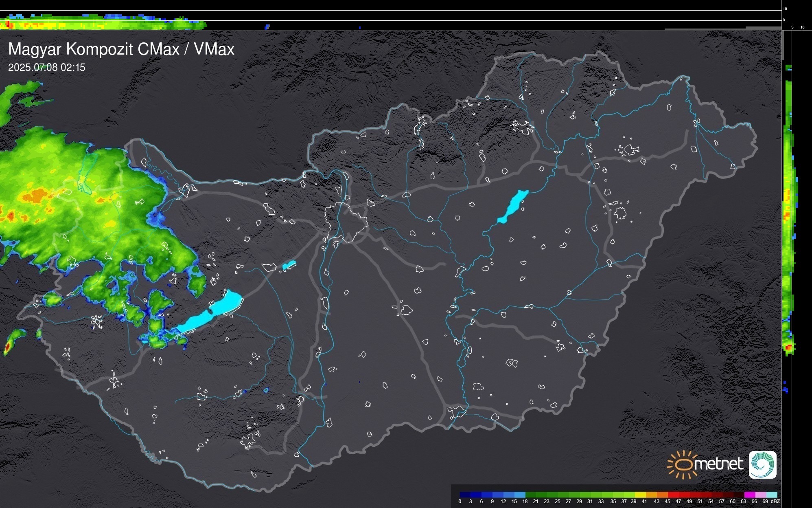Click the red storm cell near the left map edge
Viewport: 812px width, 508px height.
(x=8, y=347)
